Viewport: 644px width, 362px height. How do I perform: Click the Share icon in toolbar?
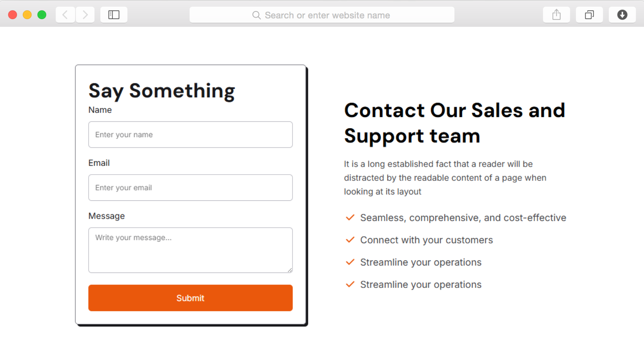pyautogui.click(x=556, y=15)
